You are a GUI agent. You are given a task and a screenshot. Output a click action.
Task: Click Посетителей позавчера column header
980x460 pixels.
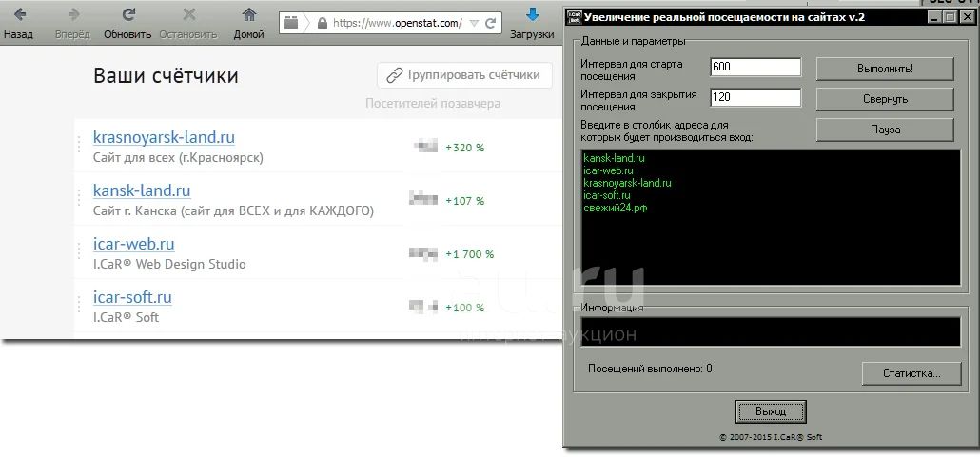pos(433,103)
